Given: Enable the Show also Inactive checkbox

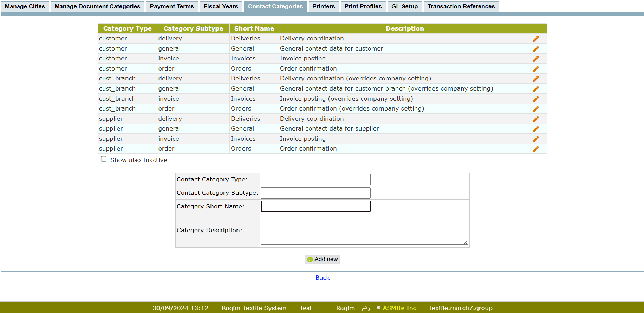Looking at the screenshot, I should [104, 159].
